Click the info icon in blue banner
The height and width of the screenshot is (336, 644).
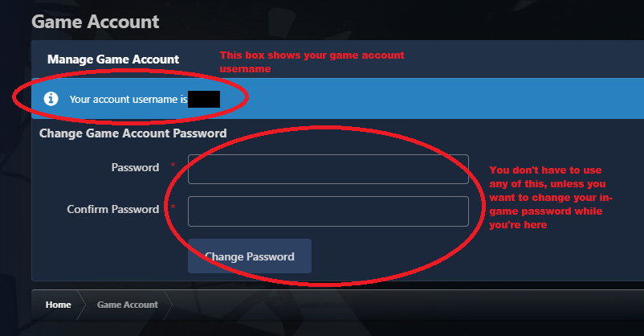coord(51,99)
